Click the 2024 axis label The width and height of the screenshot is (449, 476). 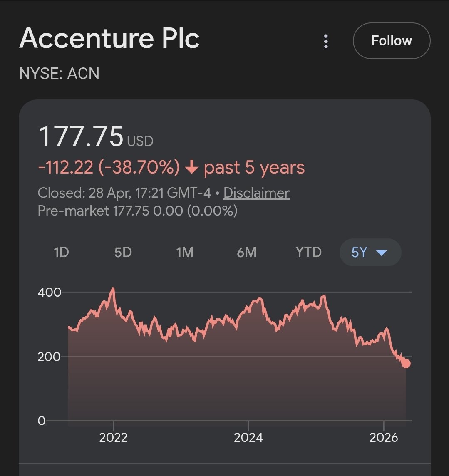point(248,437)
